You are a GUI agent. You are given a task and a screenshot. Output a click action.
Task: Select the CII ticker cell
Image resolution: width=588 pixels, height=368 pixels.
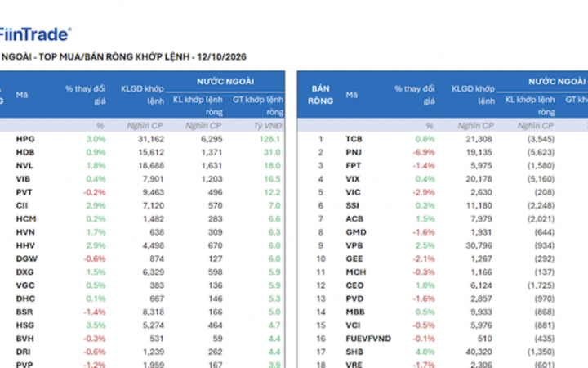point(22,206)
